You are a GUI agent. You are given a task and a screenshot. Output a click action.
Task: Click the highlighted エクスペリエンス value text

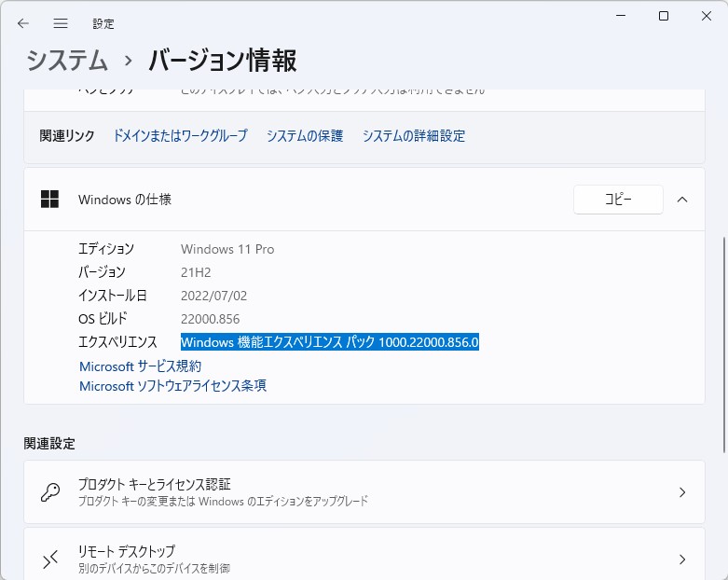pyautogui.click(x=330, y=342)
